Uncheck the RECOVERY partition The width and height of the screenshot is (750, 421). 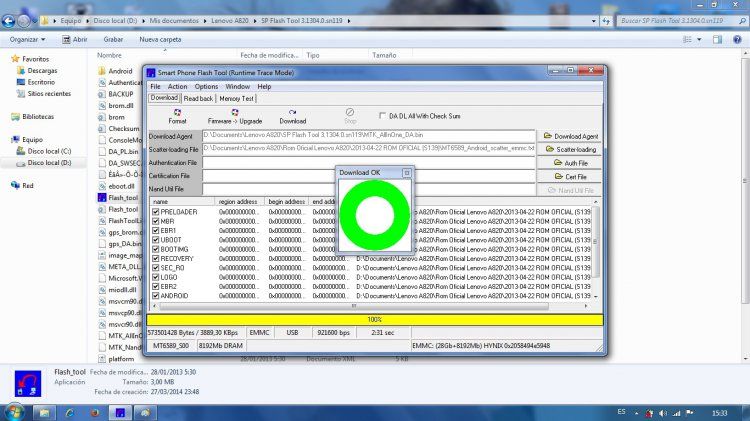[155, 258]
